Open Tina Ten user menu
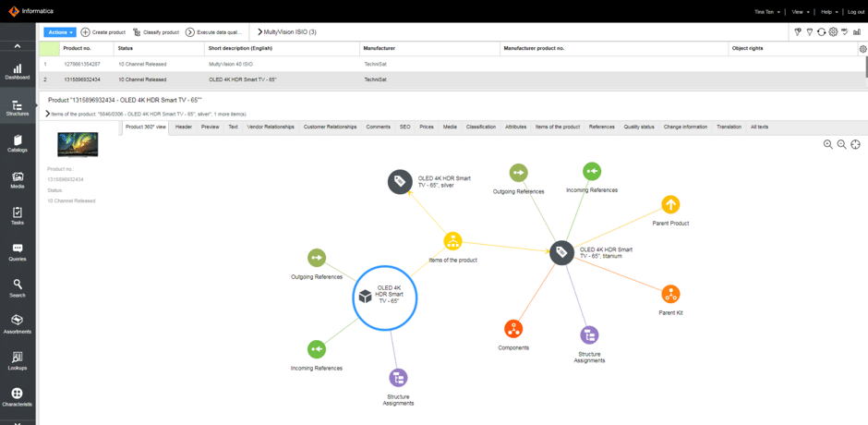868x425 pixels. click(x=766, y=12)
